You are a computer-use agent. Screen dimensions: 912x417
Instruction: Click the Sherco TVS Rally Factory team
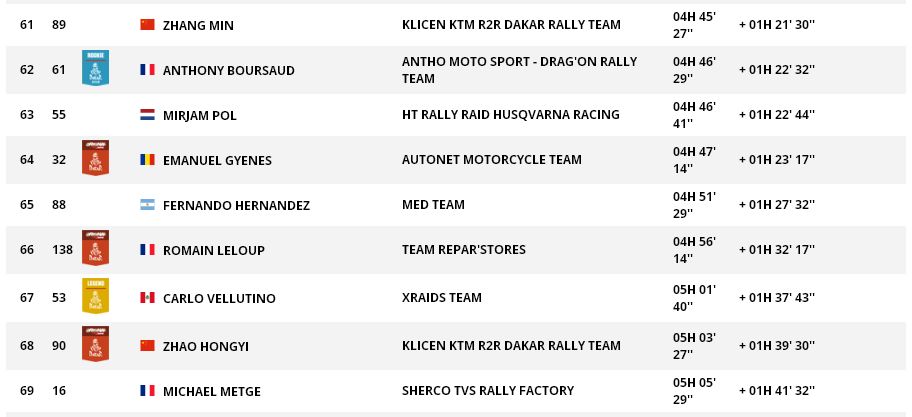487,391
